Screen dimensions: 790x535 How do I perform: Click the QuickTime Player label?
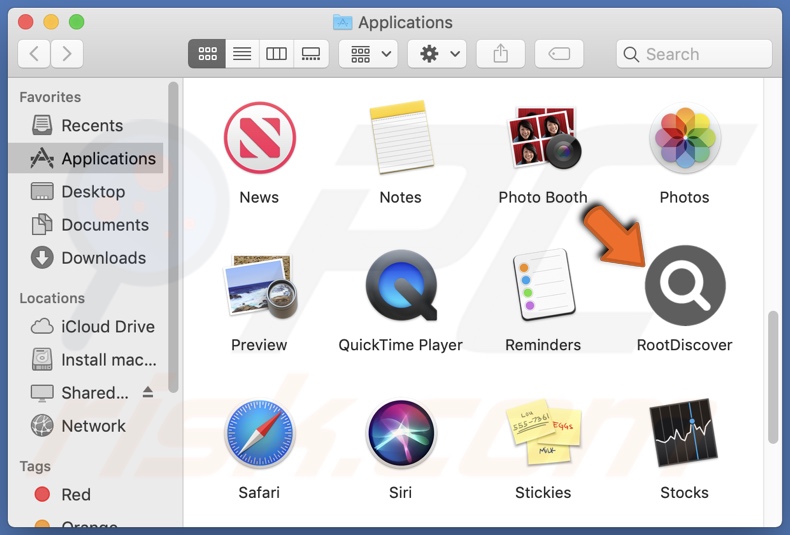pos(401,345)
